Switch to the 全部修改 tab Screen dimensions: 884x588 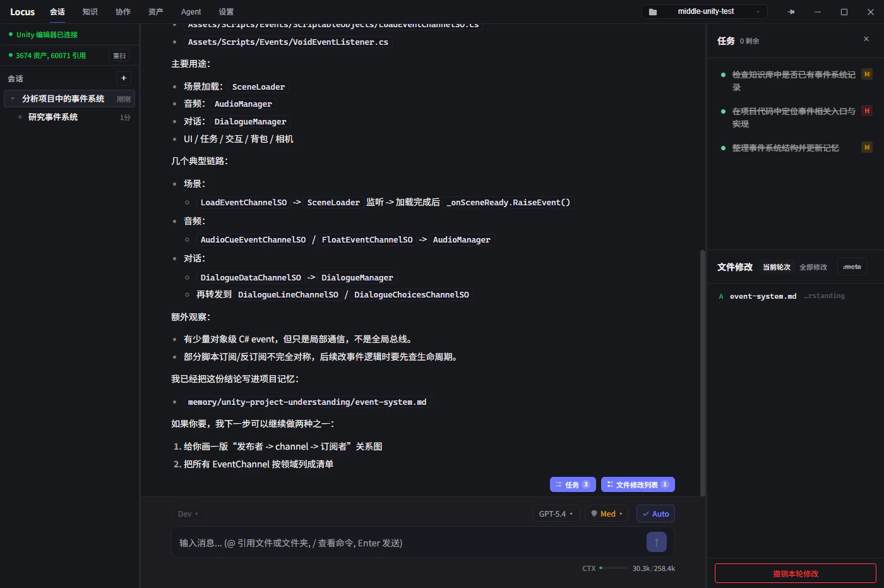click(813, 267)
